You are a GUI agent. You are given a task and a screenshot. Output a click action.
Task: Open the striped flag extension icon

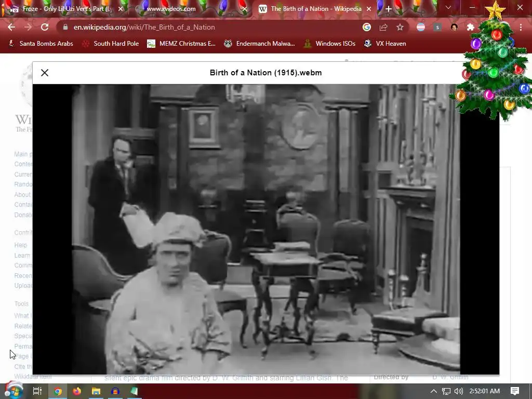tap(421, 27)
